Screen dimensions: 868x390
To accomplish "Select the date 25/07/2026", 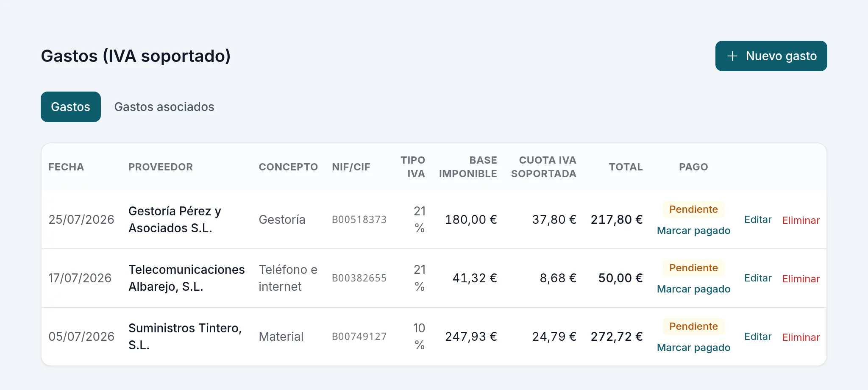I will pyautogui.click(x=81, y=220).
